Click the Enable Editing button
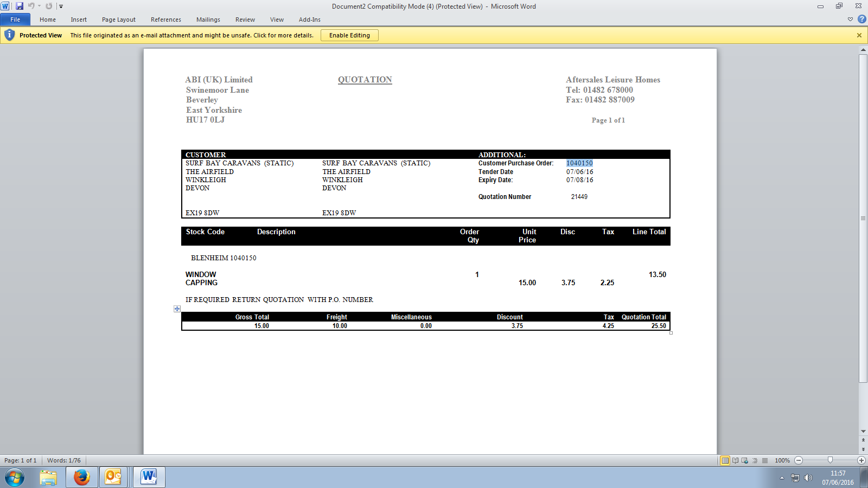 pyautogui.click(x=349, y=35)
